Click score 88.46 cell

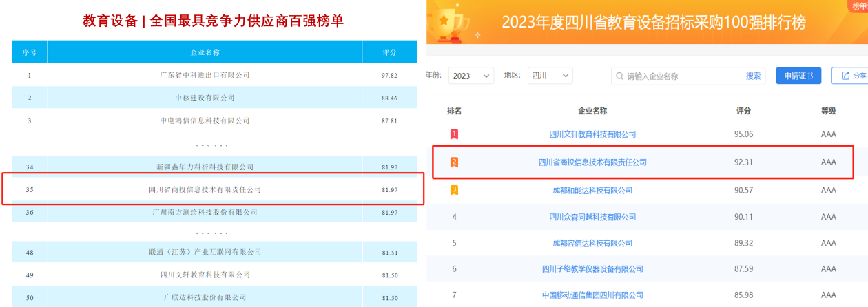coord(389,98)
